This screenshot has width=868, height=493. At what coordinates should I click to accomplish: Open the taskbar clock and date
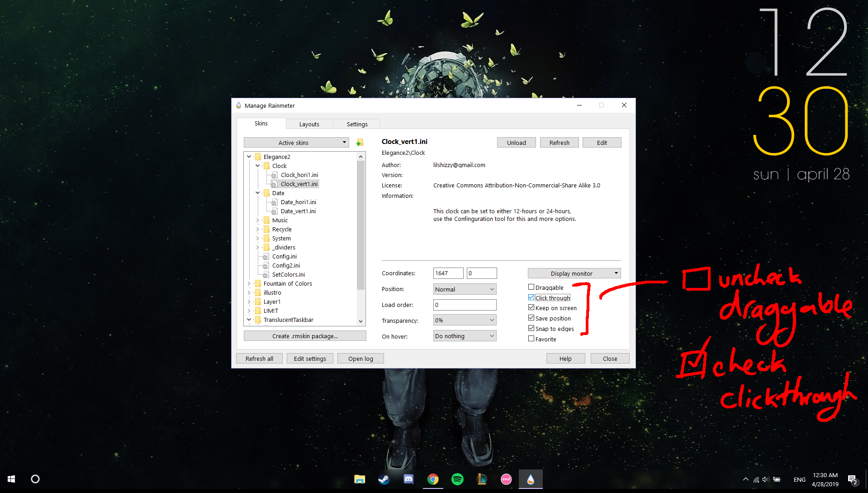[x=825, y=479]
